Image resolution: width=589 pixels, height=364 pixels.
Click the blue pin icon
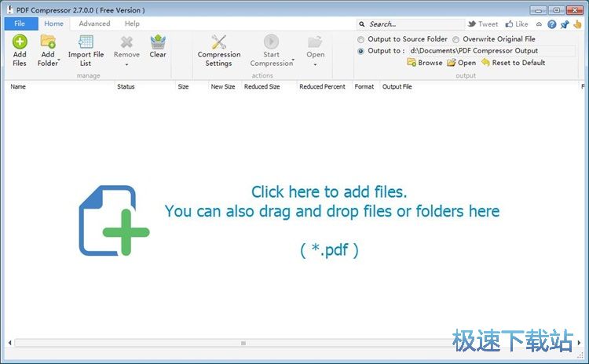(x=565, y=24)
